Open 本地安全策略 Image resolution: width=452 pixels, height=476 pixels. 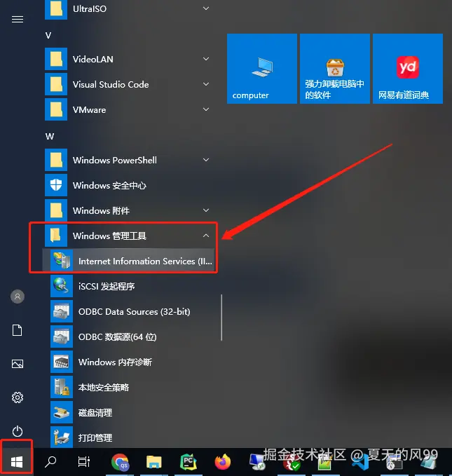pyautogui.click(x=130, y=387)
